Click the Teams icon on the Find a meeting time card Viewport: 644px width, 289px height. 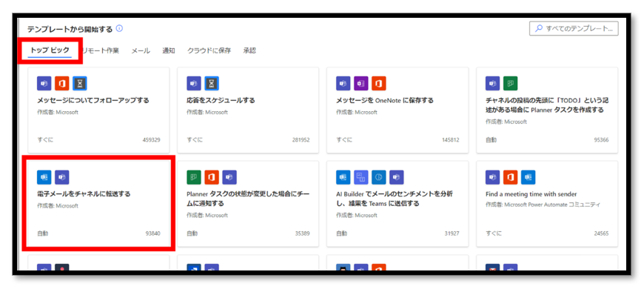click(x=492, y=177)
